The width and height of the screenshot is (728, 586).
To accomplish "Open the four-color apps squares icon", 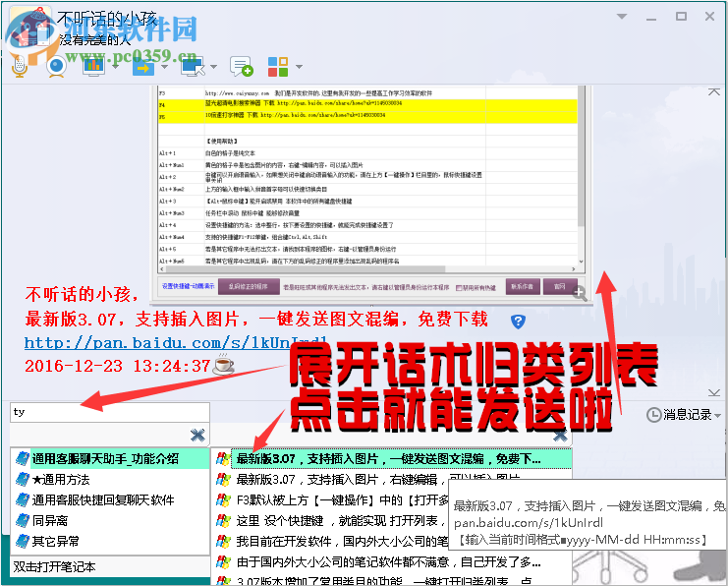I will tap(278, 67).
